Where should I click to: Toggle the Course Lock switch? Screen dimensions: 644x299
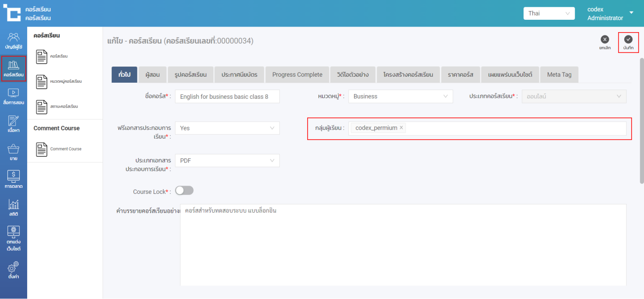pyautogui.click(x=184, y=191)
